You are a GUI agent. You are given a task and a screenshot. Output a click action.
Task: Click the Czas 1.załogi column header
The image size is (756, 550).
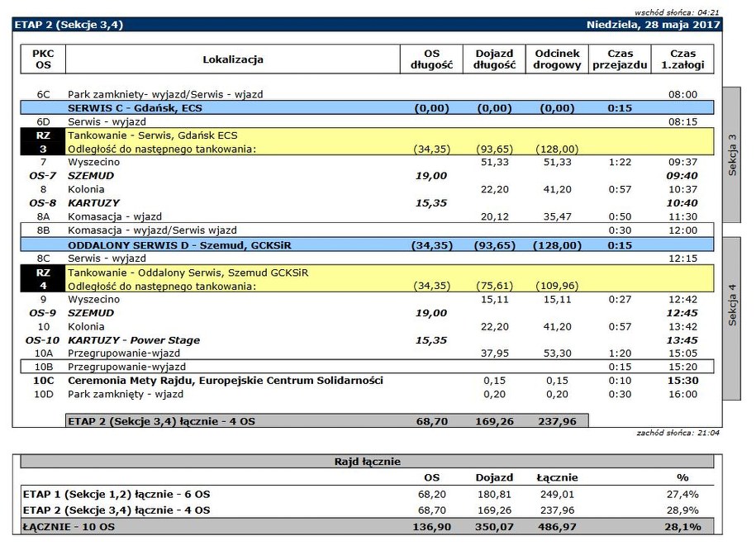click(x=682, y=59)
